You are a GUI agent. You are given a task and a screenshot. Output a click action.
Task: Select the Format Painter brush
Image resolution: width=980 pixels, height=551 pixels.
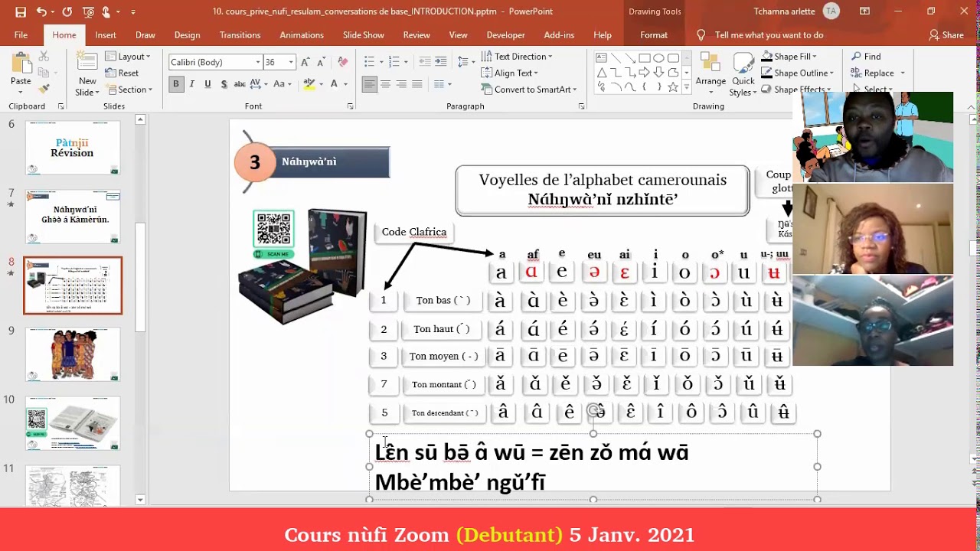(x=44, y=88)
